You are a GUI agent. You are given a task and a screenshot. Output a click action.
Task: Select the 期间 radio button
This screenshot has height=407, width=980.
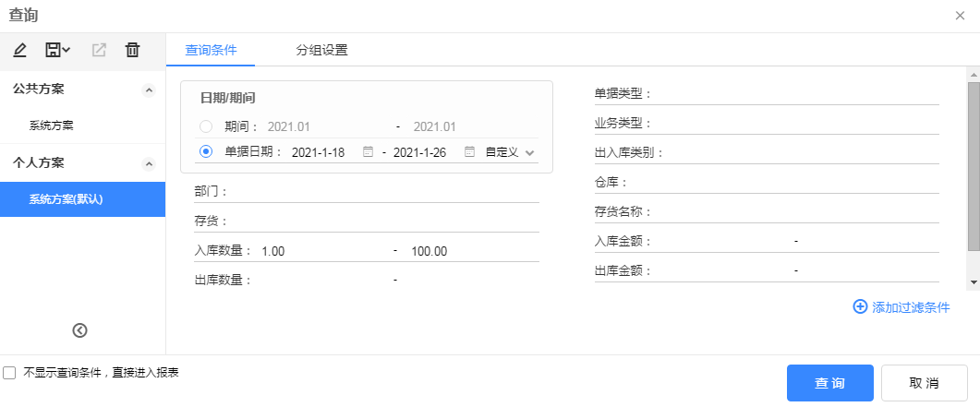[206, 126]
